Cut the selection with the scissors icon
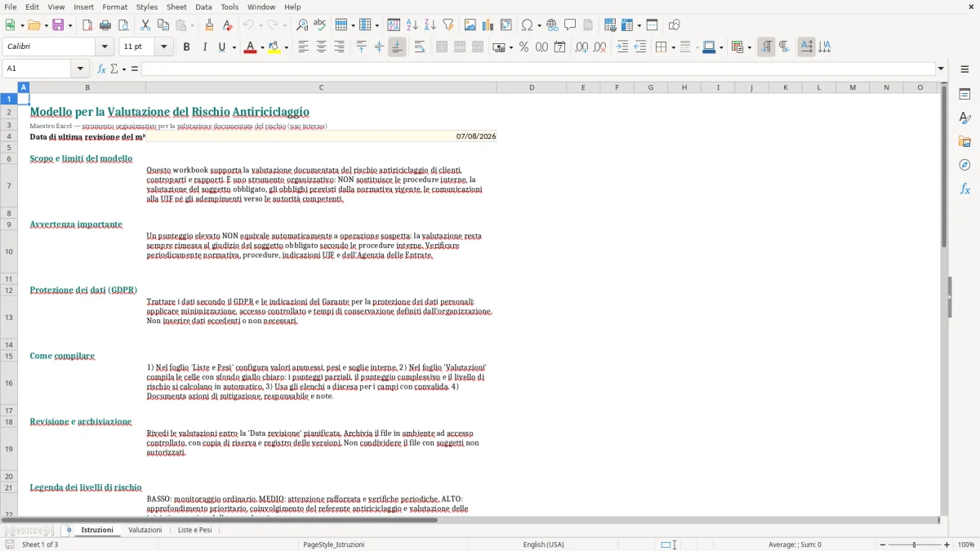 (x=145, y=25)
